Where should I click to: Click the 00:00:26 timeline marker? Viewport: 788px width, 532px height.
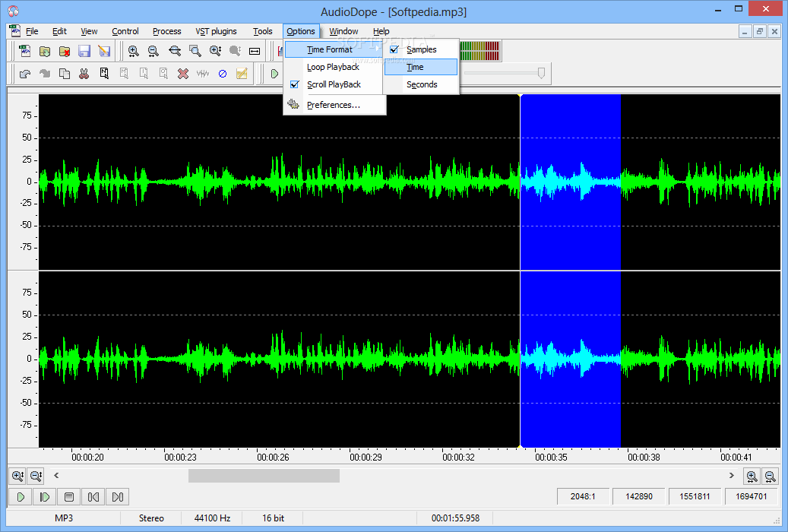[x=273, y=457]
